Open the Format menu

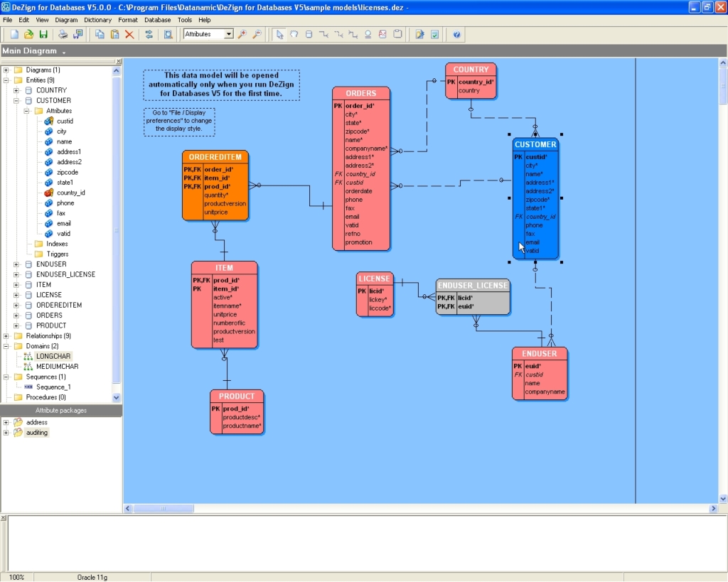(x=128, y=20)
